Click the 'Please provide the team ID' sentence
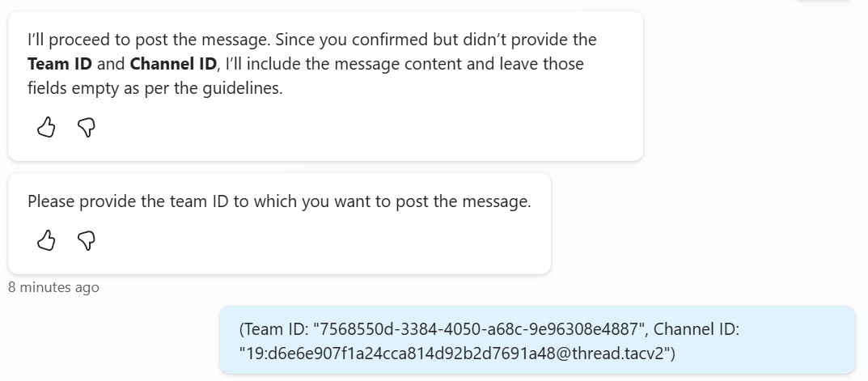Image resolution: width=868 pixels, height=381 pixels. [x=279, y=201]
